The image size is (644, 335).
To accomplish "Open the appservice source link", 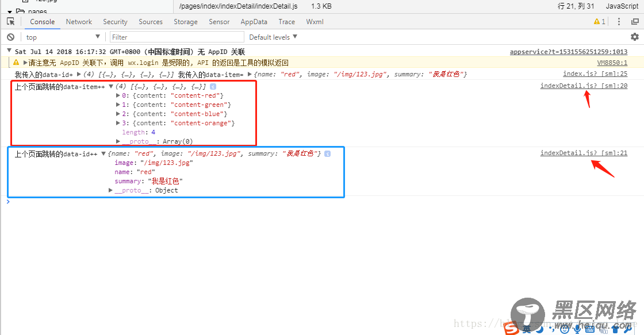I will click(569, 52).
